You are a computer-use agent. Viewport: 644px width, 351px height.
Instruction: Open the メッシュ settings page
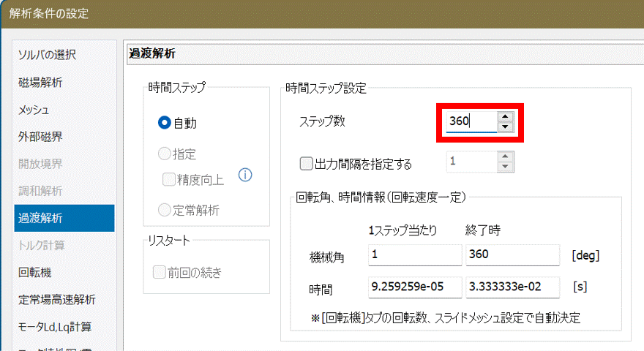pyautogui.click(x=34, y=110)
